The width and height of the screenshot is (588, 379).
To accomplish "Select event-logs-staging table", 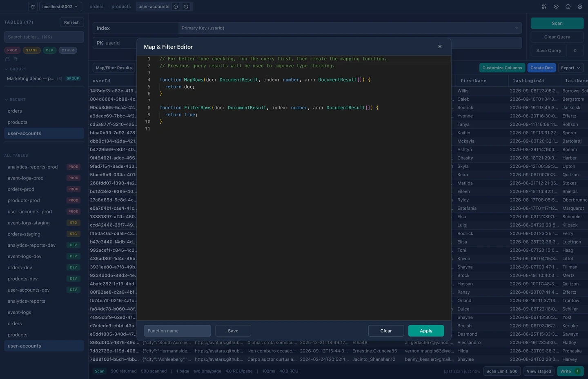I will 44,223.
